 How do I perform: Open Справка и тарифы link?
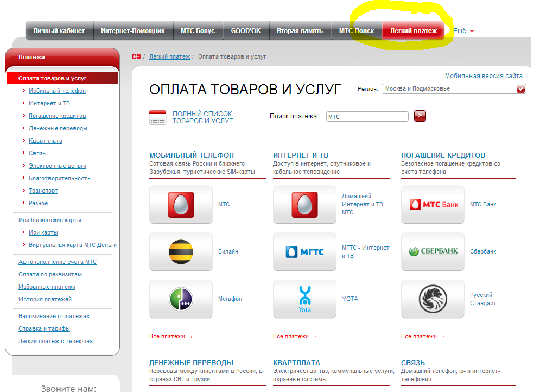(x=44, y=328)
